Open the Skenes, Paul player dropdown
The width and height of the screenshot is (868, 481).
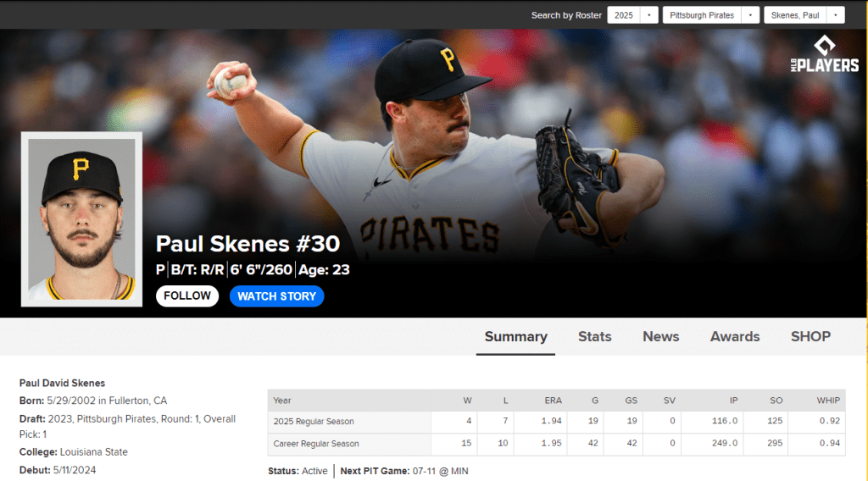[x=803, y=15]
